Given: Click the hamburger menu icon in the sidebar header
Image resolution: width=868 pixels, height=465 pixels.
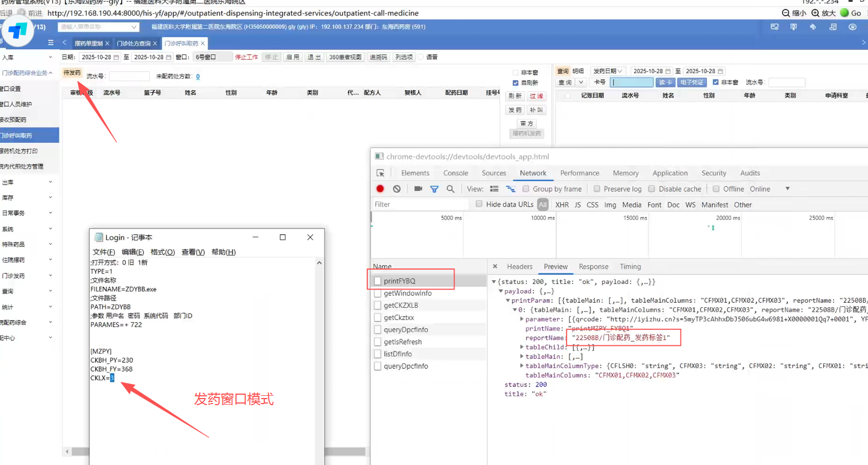Looking at the screenshot, I should (50, 43).
